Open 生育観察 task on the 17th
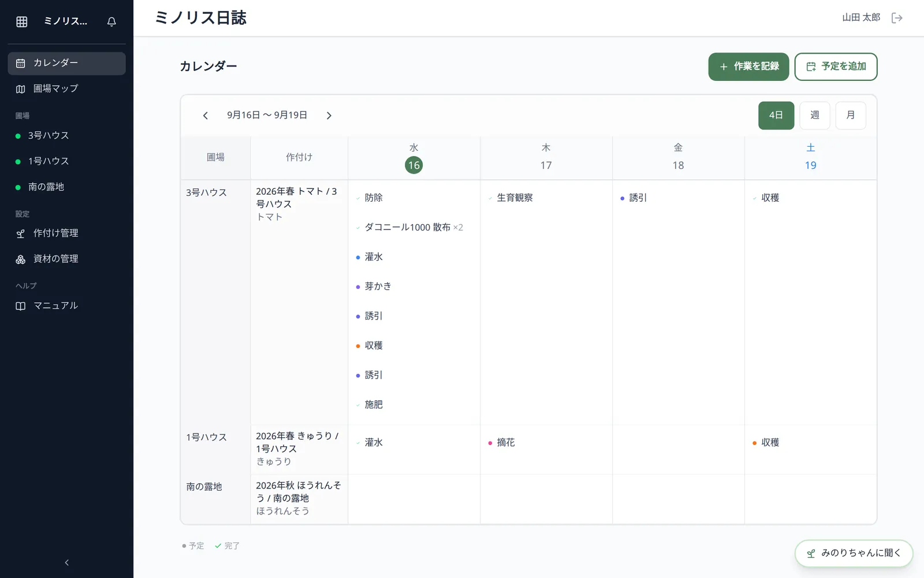 pyautogui.click(x=546, y=198)
